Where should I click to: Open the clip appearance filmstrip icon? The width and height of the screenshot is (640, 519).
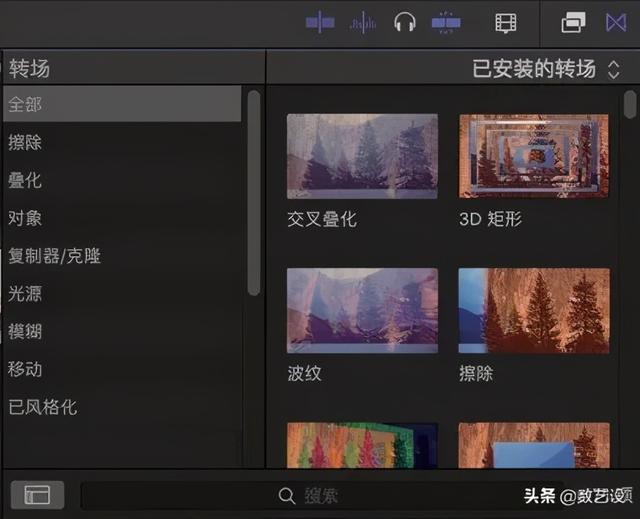(506, 23)
